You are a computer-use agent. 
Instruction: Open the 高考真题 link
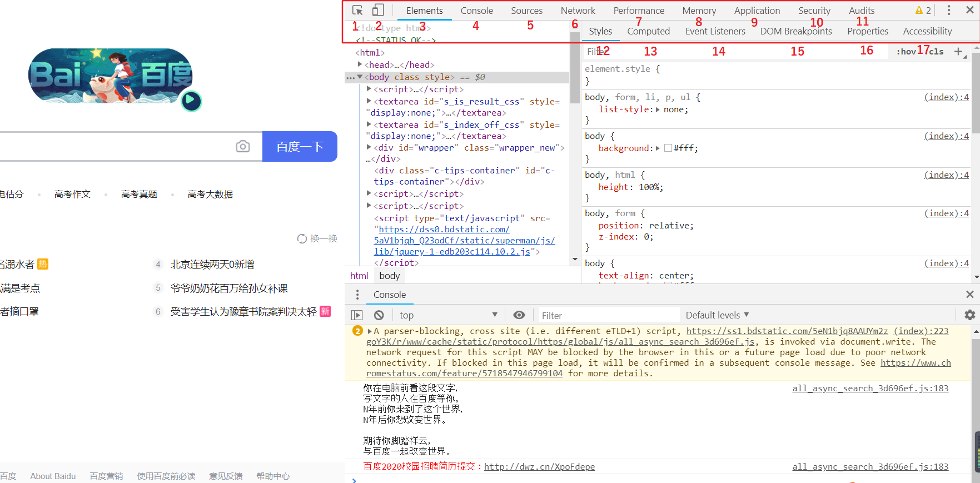tap(139, 194)
